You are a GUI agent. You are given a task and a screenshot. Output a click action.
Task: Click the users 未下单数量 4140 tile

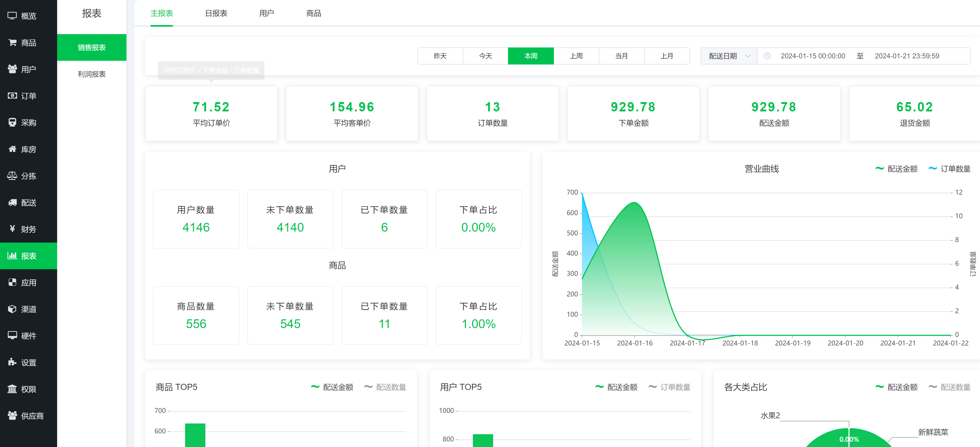290,219
